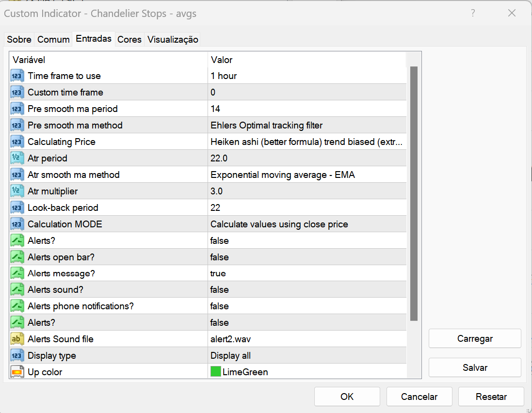This screenshot has height=413, width=532.
Task: Open the Calculation MODE value dropdown
Action: pos(306,224)
